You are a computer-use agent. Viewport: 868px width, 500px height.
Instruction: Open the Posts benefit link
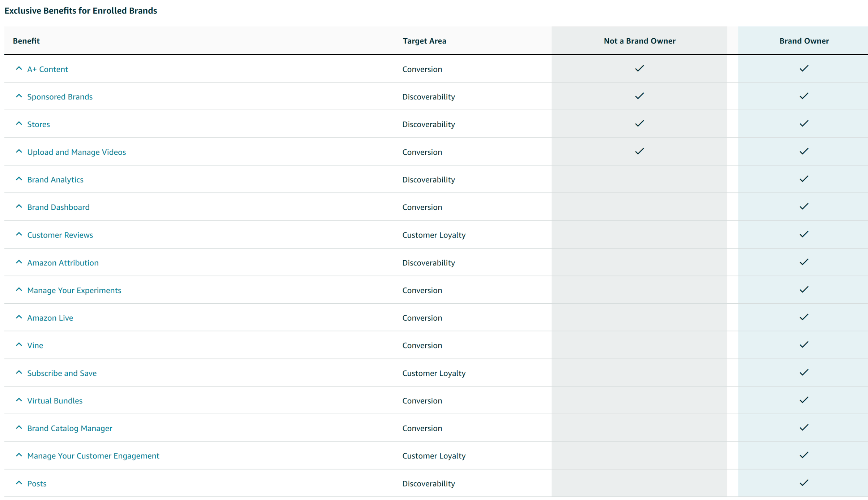click(37, 484)
